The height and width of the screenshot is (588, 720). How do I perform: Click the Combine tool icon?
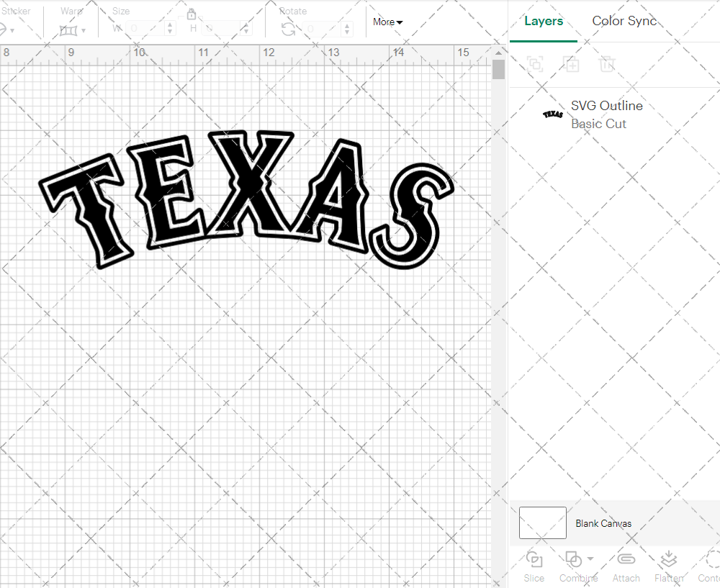574,560
